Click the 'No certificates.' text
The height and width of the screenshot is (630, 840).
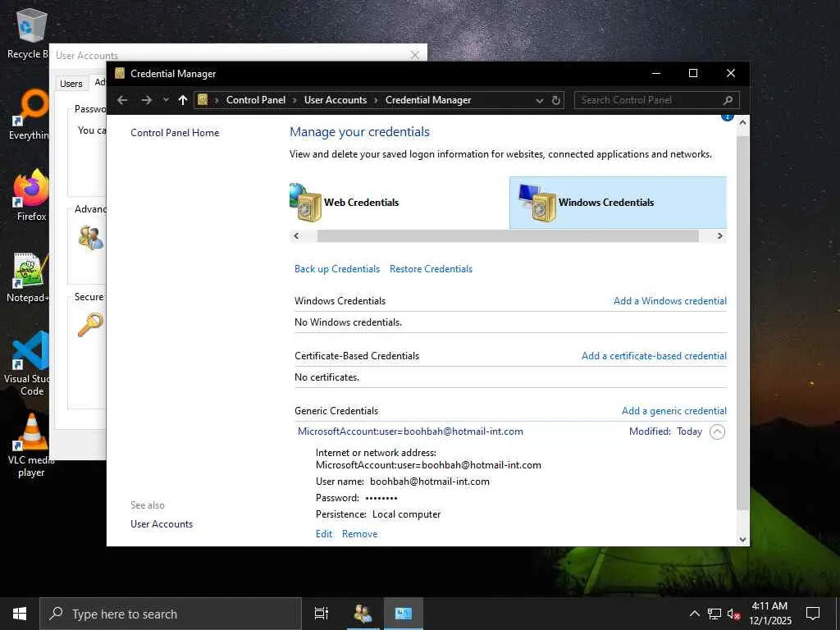pyautogui.click(x=326, y=377)
